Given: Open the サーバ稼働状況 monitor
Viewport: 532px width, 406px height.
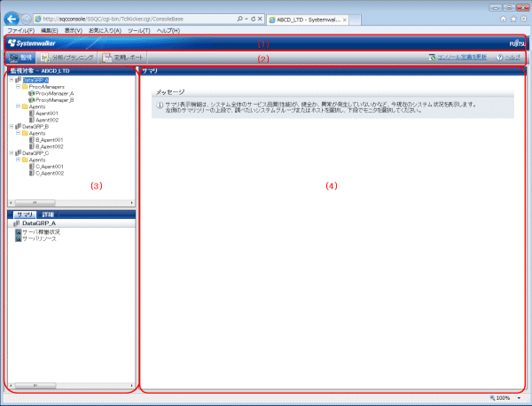Looking at the screenshot, I should (41, 232).
